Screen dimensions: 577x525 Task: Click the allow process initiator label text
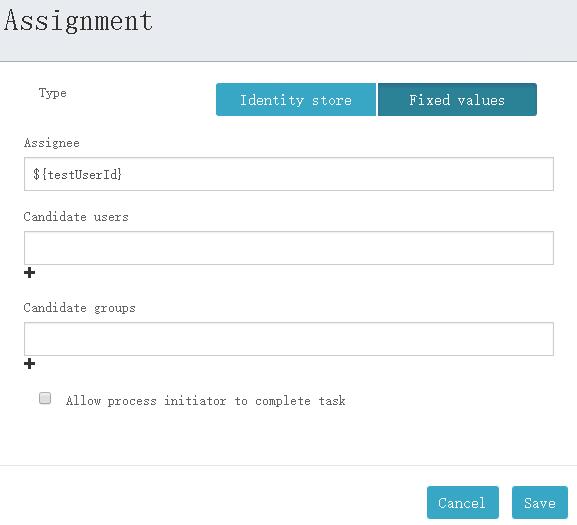click(x=206, y=401)
